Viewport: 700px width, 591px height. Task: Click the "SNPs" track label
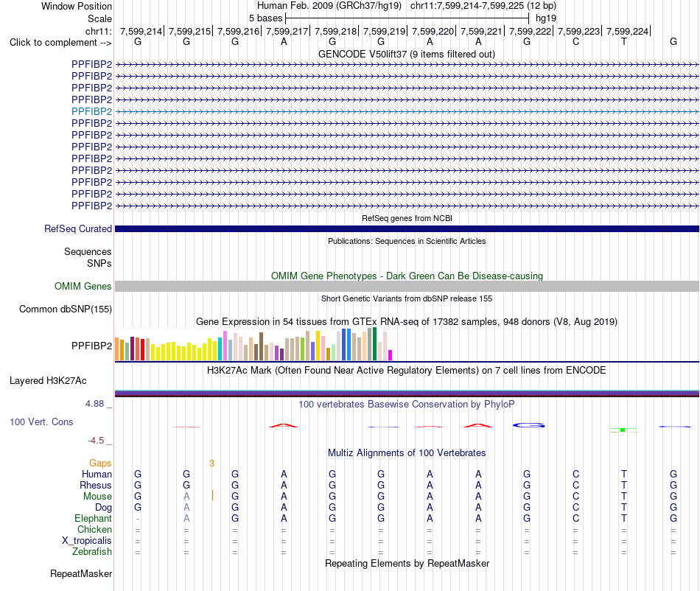[x=99, y=263]
